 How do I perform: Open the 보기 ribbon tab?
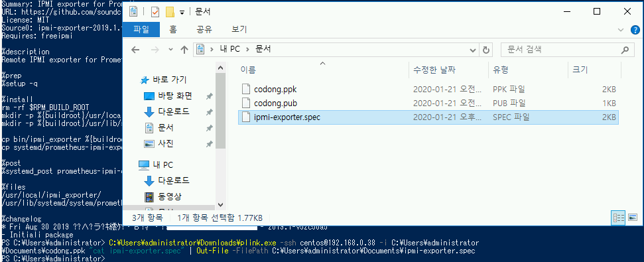(239, 29)
